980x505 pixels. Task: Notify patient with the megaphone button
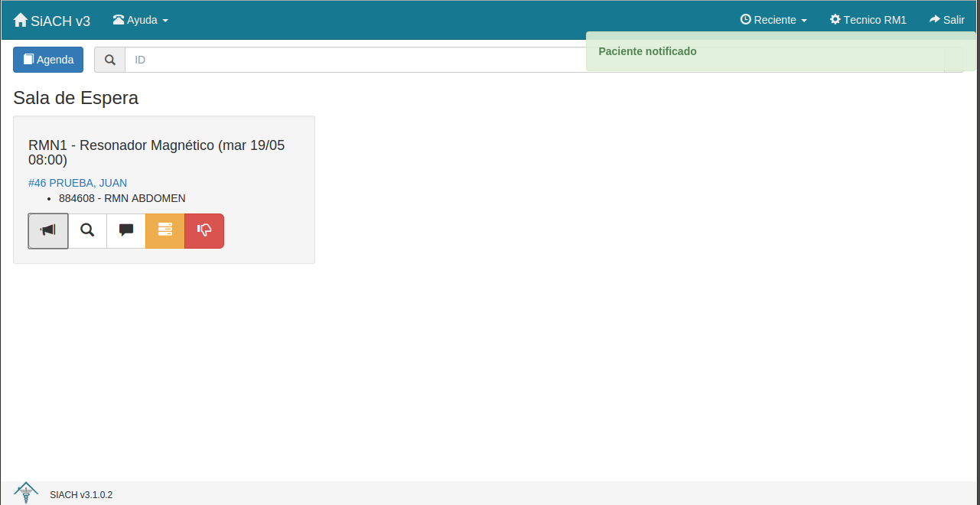tap(48, 230)
